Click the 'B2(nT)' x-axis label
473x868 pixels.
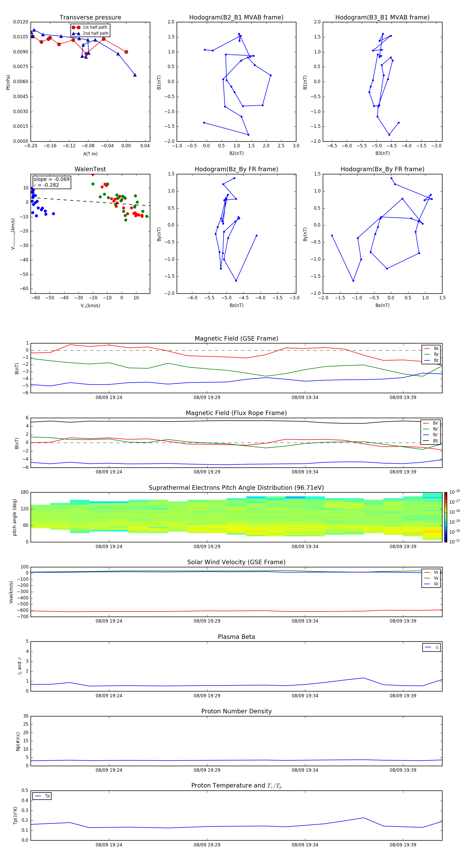[236, 154]
